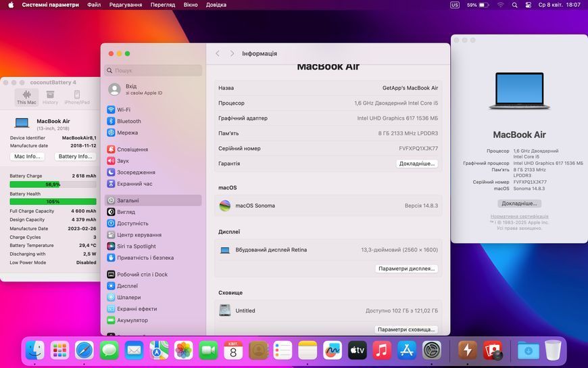Click Battery Info button in coconutBattery

pyautogui.click(x=76, y=156)
